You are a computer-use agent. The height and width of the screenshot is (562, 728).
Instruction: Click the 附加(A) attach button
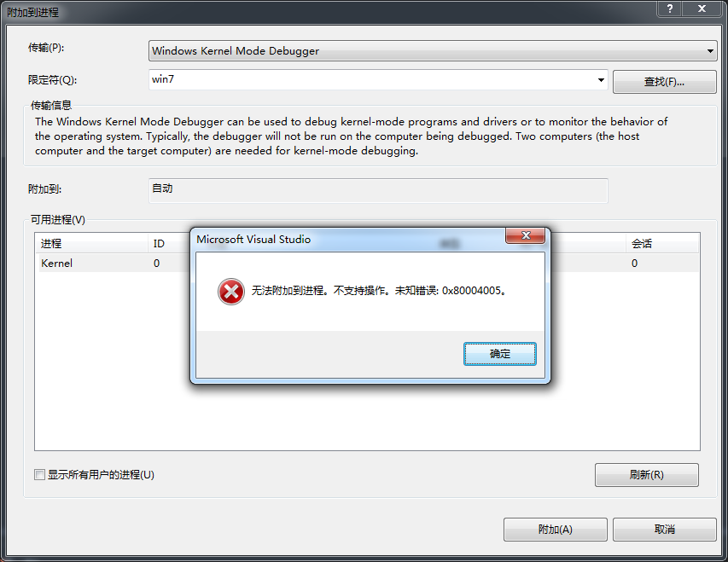556,529
